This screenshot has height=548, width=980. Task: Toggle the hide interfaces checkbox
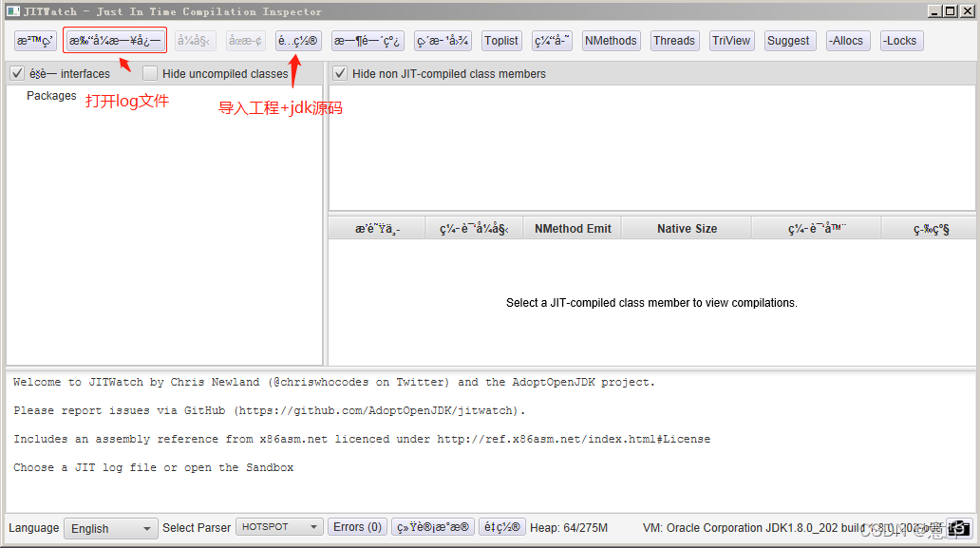(x=17, y=74)
